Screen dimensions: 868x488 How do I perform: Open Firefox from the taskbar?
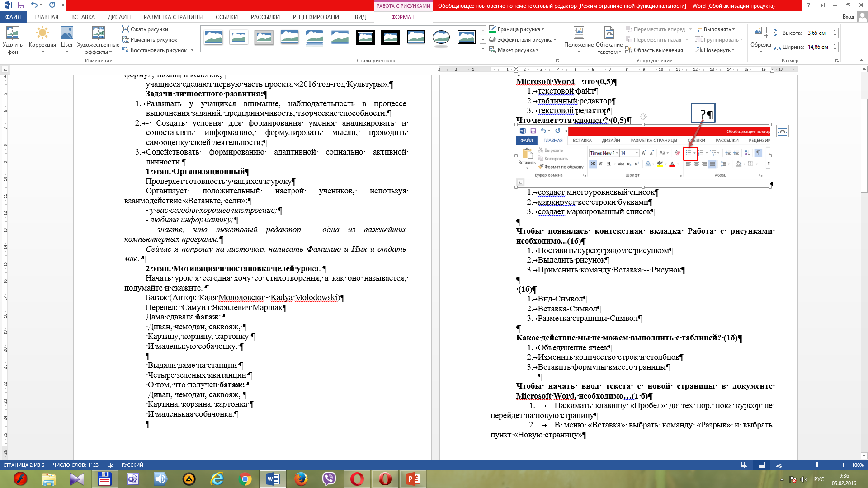pyautogui.click(x=301, y=479)
